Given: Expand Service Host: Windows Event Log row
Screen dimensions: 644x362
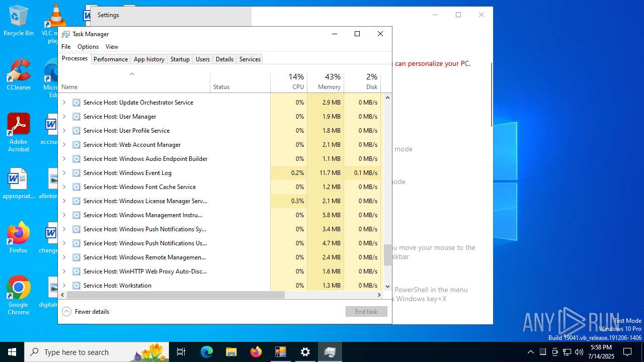Looking at the screenshot, I should [x=64, y=173].
